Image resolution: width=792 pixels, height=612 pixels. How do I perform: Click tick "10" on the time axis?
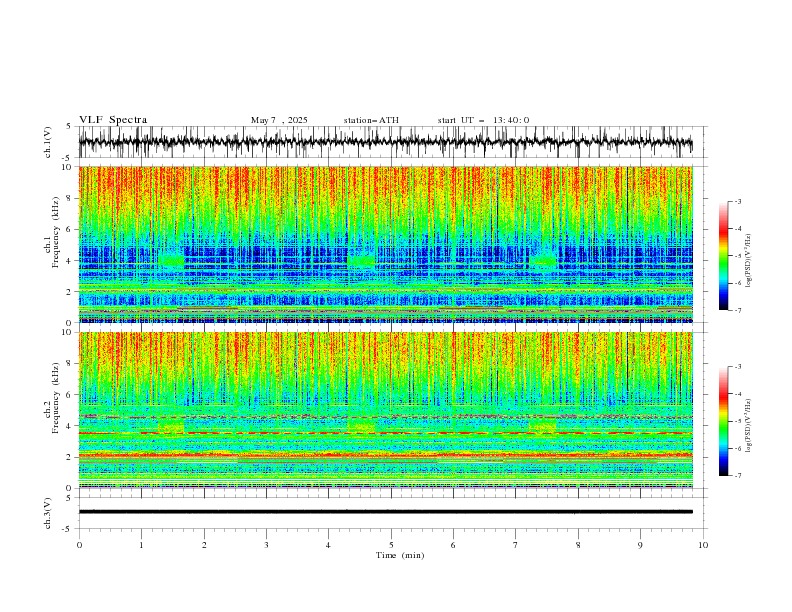pos(703,545)
